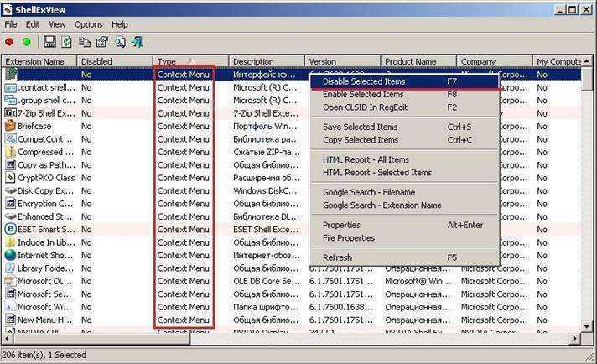Click the 6.1.7600.1638... version cell
This screenshot has width=597, height=364.
tap(340, 307)
